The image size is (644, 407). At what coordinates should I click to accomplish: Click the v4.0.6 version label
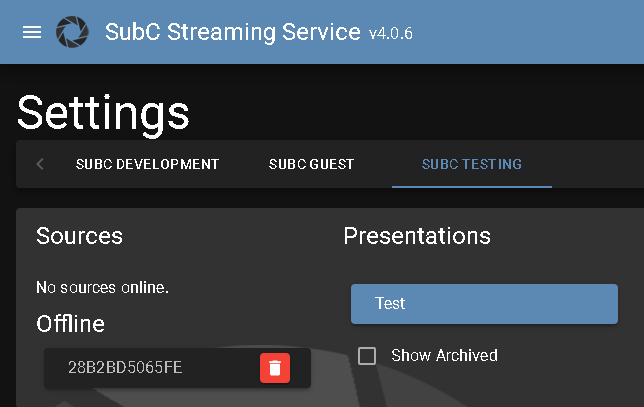[390, 34]
